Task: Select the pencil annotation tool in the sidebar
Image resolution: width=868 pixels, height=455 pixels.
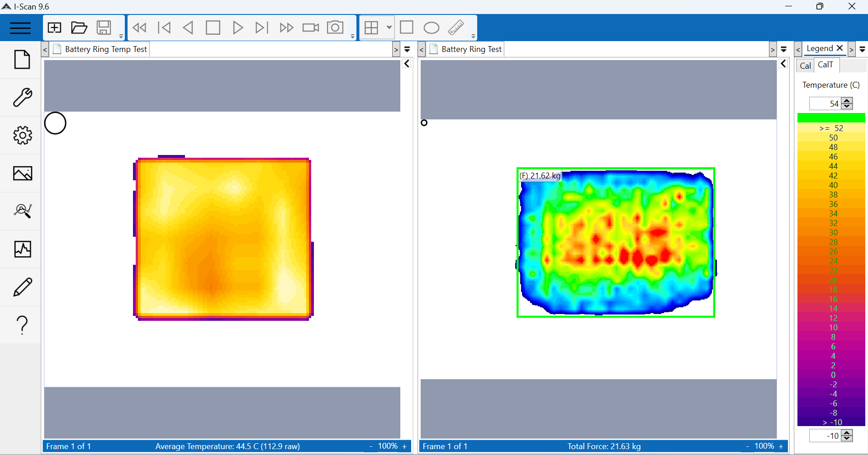Action: (x=22, y=287)
